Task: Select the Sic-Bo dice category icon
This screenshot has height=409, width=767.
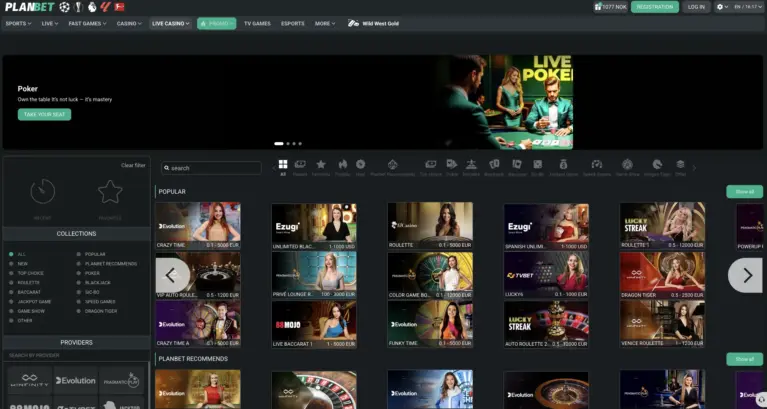Action: point(538,164)
